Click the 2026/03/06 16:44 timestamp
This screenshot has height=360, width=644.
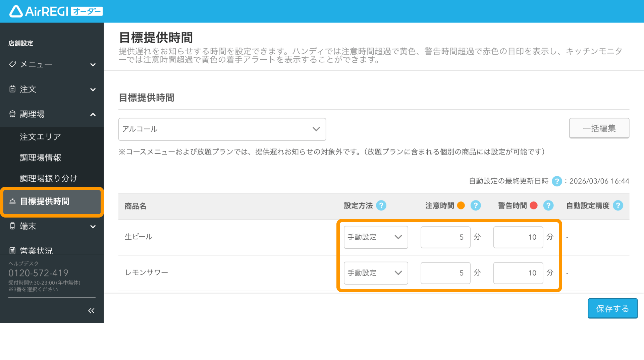(599, 181)
